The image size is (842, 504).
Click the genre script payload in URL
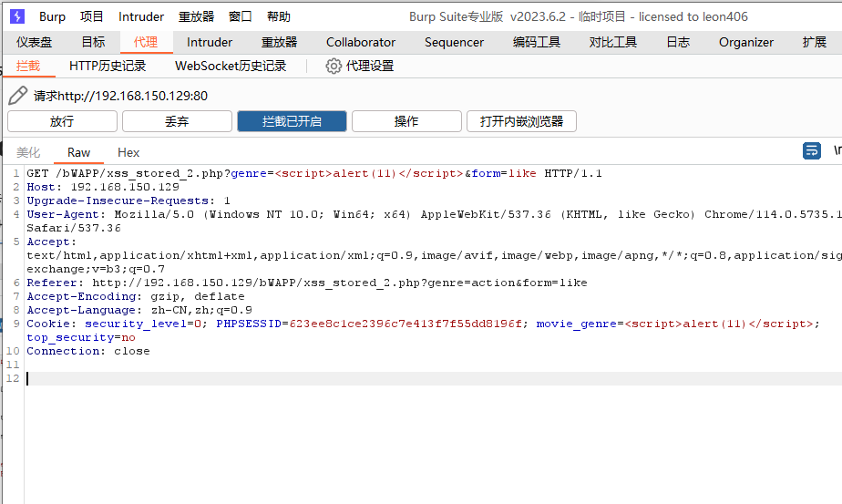(x=369, y=173)
